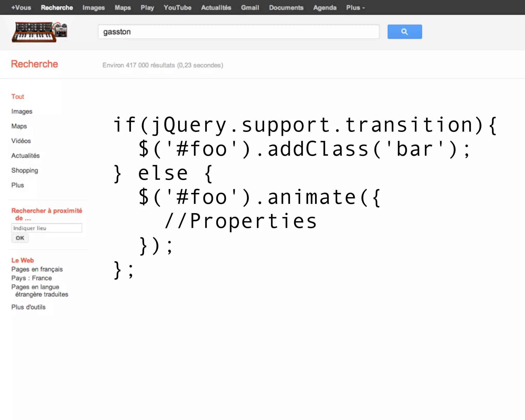This screenshot has width=525, height=420.
Task: Go to Images in the top bar
Action: click(x=94, y=8)
